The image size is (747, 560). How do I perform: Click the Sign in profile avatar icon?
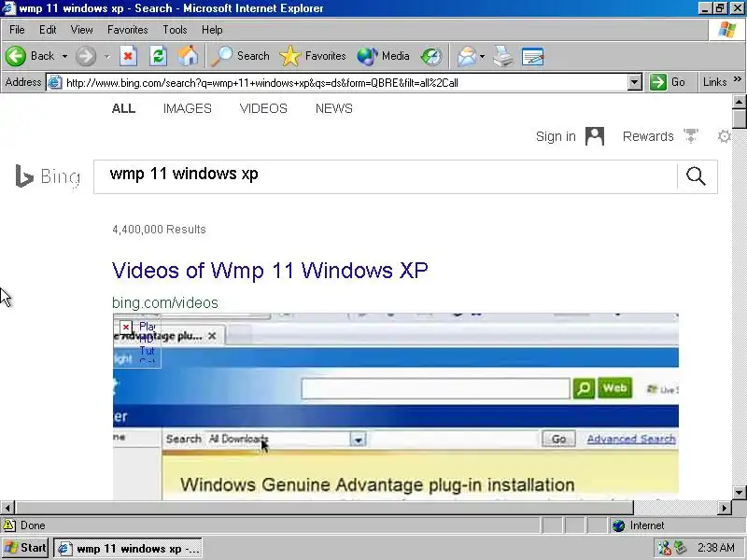595,136
